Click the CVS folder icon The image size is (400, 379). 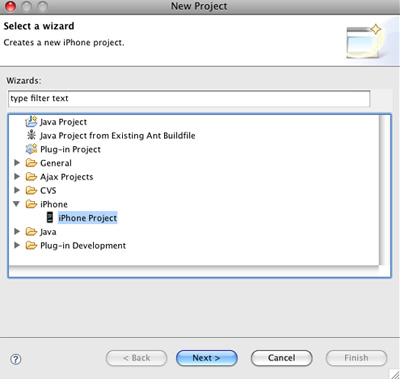(x=31, y=190)
